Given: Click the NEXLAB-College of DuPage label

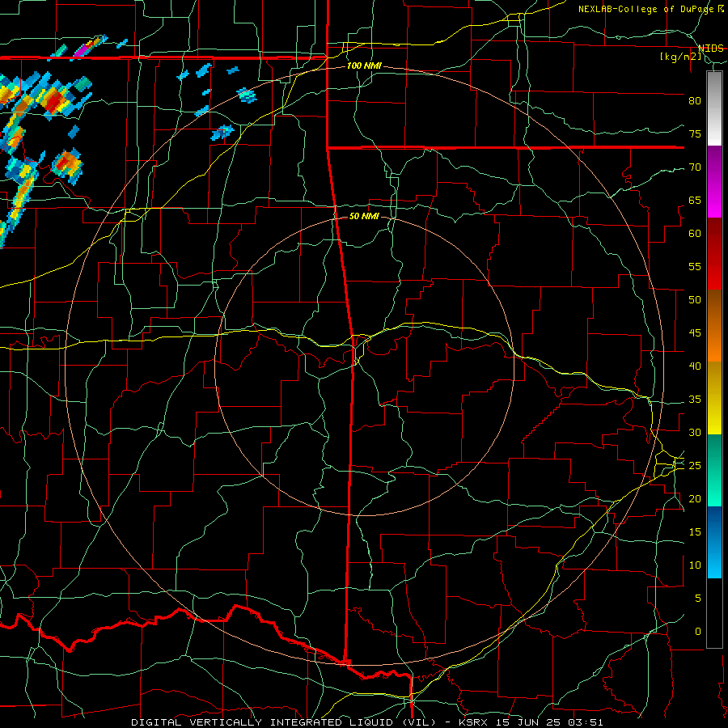Looking at the screenshot, I should (645, 9).
